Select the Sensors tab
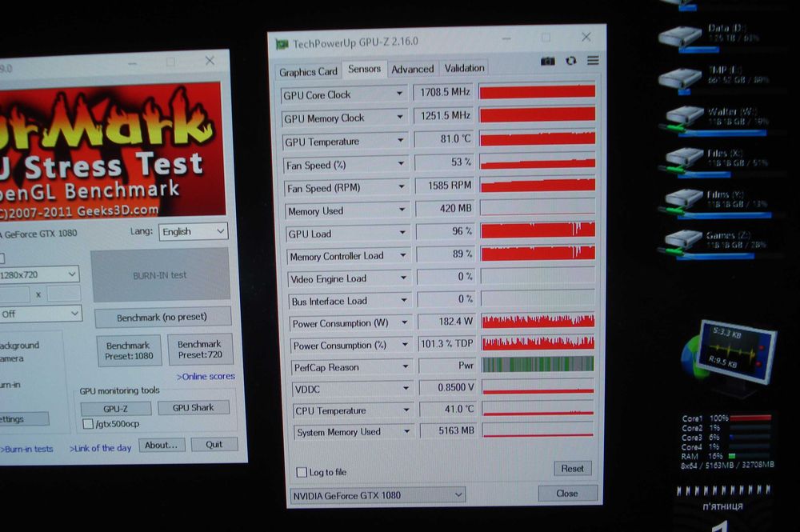Screen dimensions: 800x532 [364, 69]
